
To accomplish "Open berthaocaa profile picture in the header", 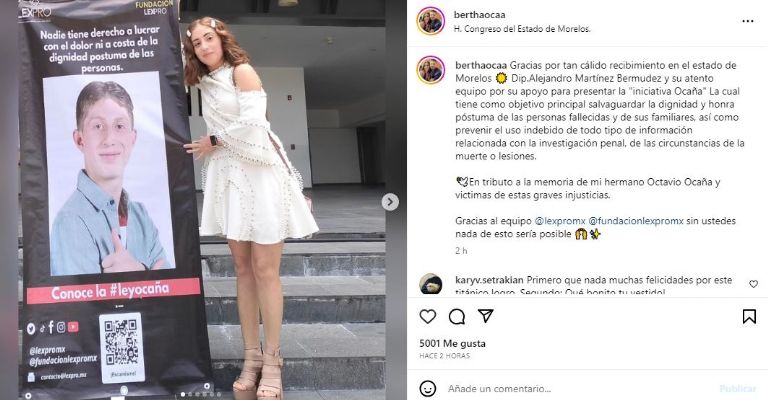I will [x=431, y=21].
